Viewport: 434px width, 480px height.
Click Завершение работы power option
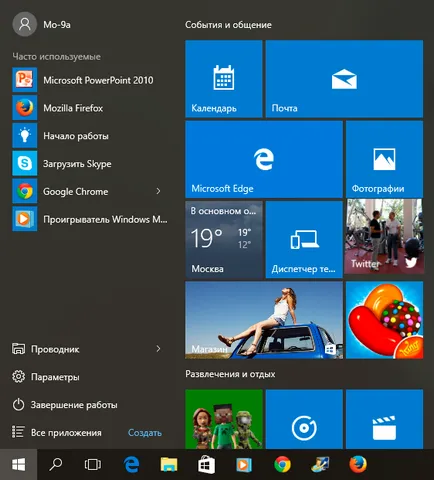(65, 405)
